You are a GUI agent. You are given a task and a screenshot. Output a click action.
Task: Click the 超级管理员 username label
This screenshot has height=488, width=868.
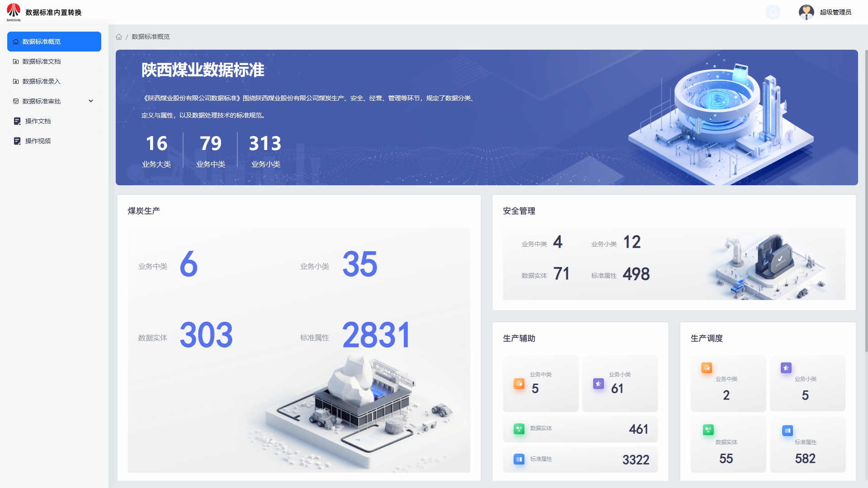pyautogui.click(x=835, y=12)
